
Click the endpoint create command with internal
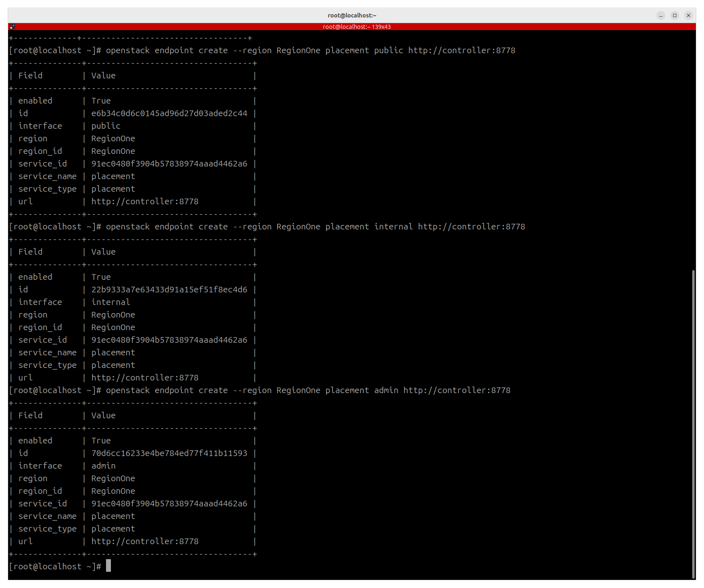pyautogui.click(x=315, y=227)
